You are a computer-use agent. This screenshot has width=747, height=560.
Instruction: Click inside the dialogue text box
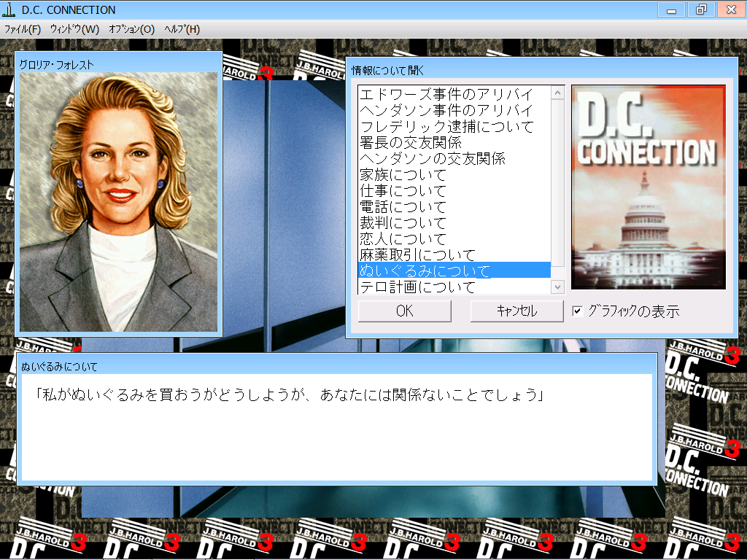(x=337, y=427)
